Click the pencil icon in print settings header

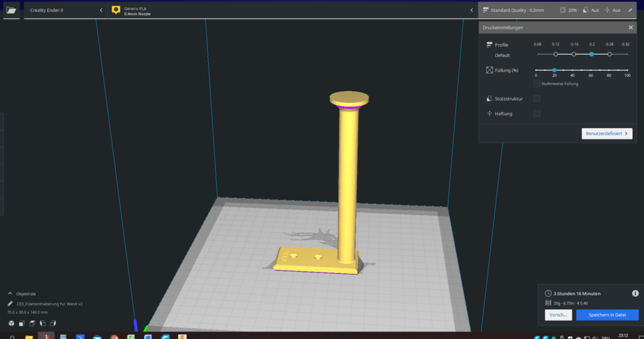[x=631, y=10]
